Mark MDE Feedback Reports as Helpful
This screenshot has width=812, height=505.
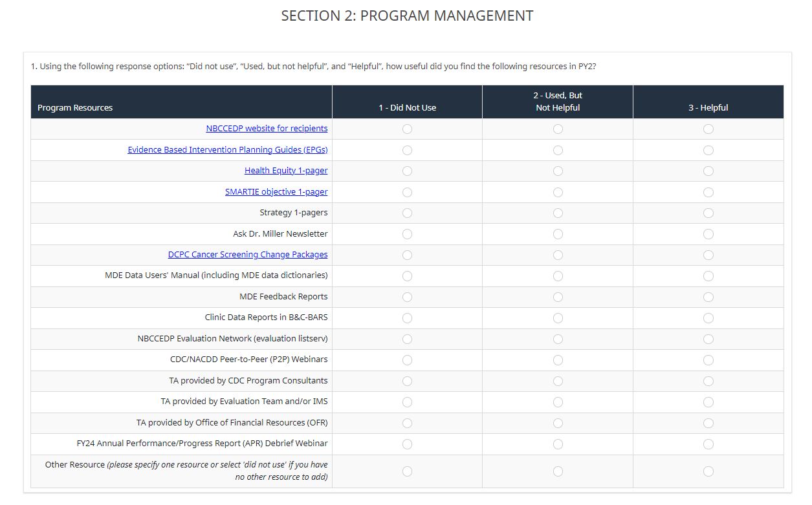(x=708, y=297)
